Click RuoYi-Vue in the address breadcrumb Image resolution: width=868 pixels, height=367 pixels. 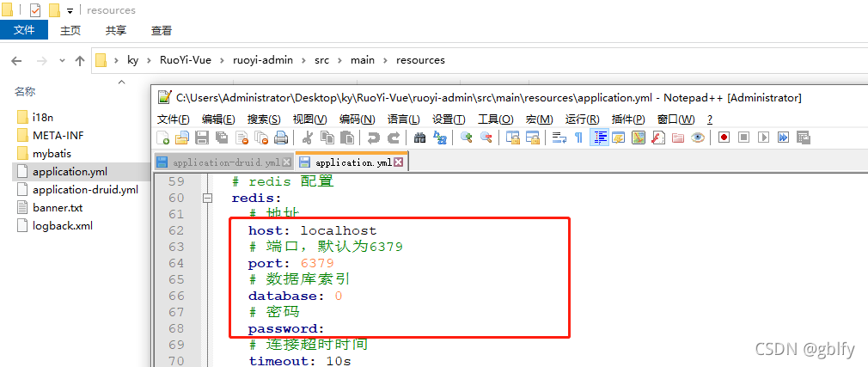(x=186, y=60)
